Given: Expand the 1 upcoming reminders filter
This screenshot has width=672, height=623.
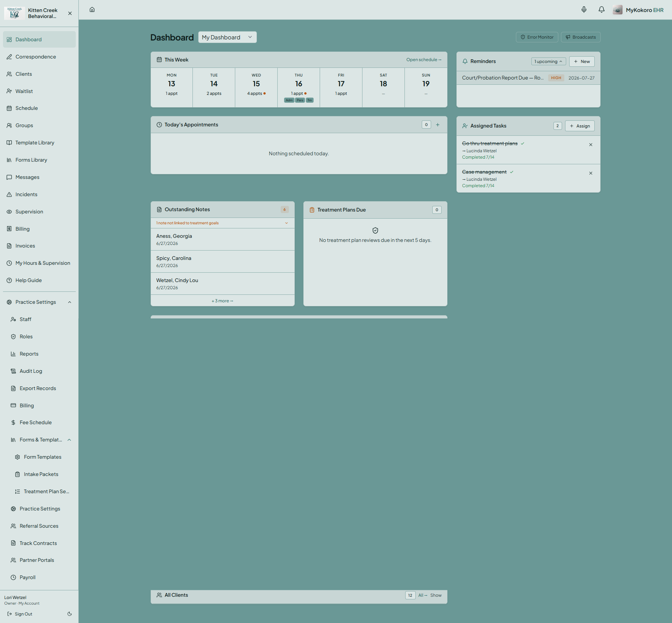Looking at the screenshot, I should [548, 62].
